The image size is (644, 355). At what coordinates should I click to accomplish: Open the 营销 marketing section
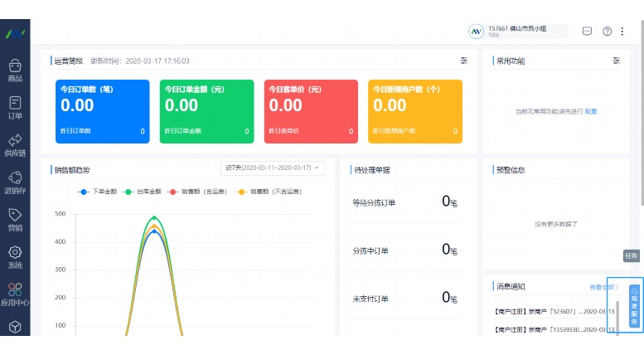tap(15, 221)
